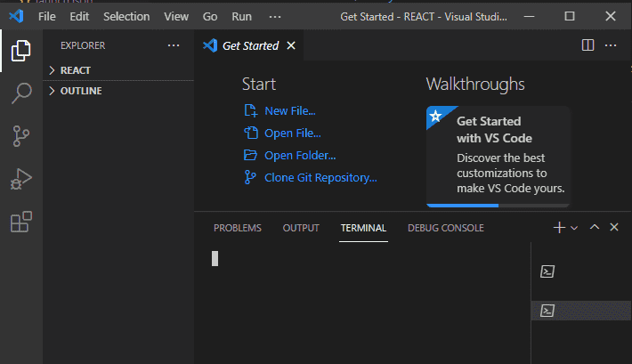
Task: Expand the OUTLINE section
Action: click(80, 91)
